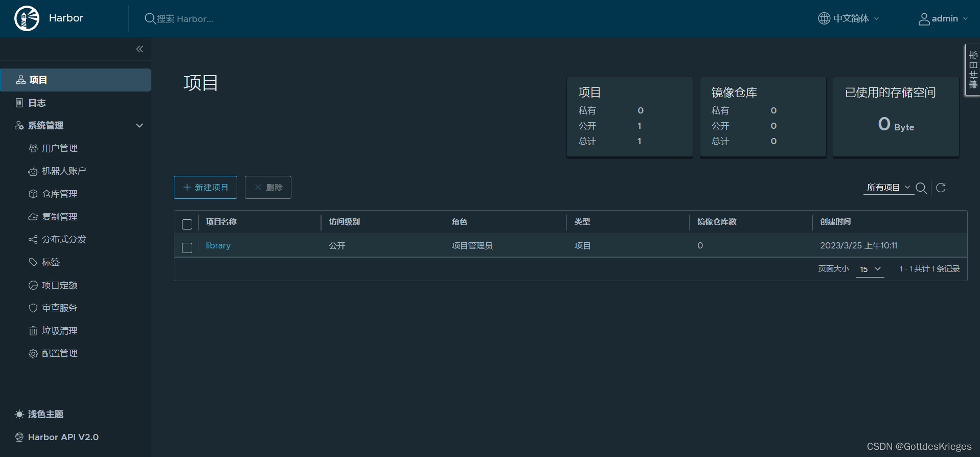Go to 机器人账户 page
The image size is (980, 457).
64,171
